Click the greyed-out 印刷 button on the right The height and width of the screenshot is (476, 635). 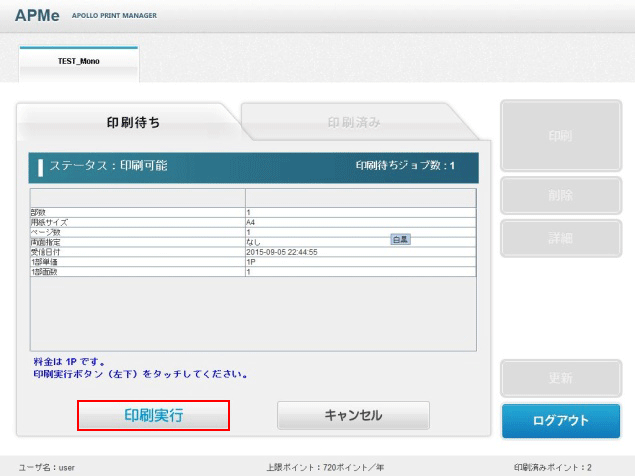pos(560,135)
